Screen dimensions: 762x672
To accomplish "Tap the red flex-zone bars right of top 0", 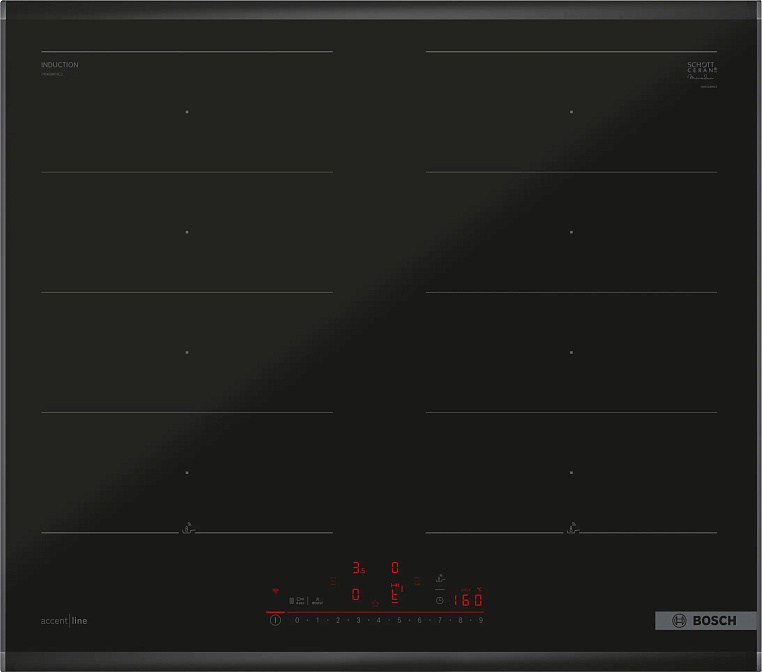I will coord(417,581).
